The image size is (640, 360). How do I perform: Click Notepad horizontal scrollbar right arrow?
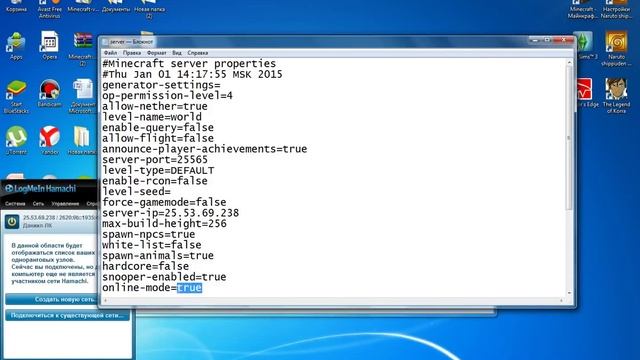[561, 301]
